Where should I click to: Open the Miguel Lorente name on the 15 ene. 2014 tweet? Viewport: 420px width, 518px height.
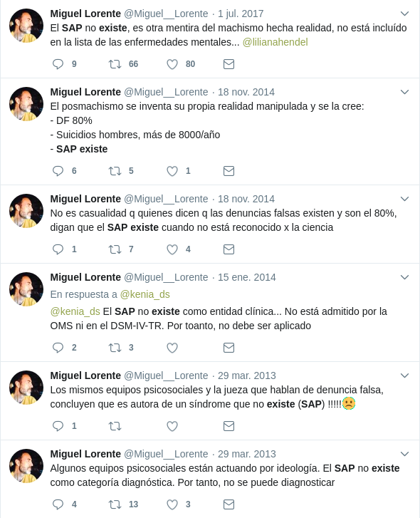coord(85,277)
